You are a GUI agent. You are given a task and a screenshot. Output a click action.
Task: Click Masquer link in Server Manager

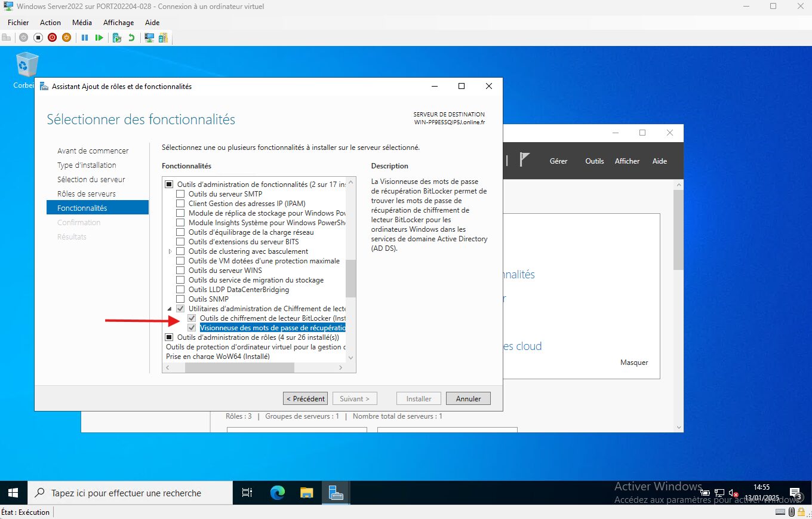[x=634, y=363]
